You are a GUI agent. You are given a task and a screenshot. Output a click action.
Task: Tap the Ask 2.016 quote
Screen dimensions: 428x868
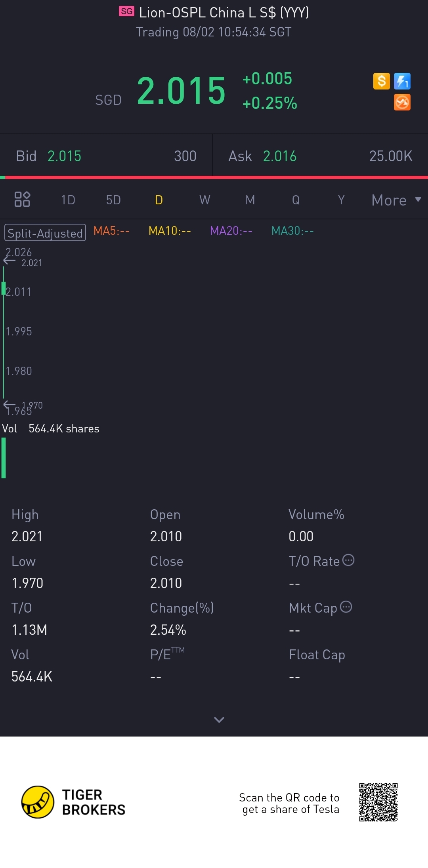[x=320, y=156]
